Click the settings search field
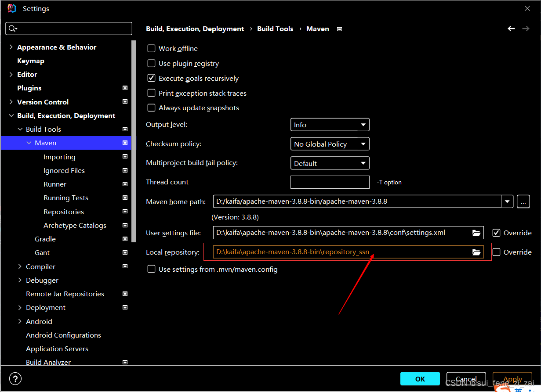The image size is (541, 392). pos(69,29)
